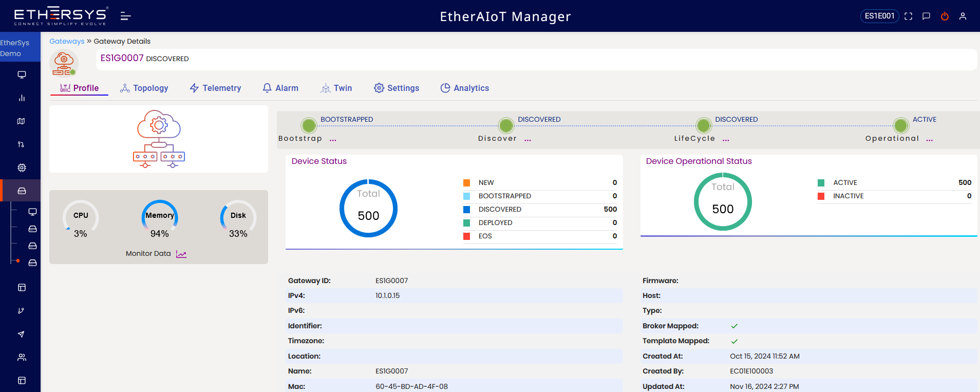980x392 pixels.
Task: Select the Mac value 60-45-BD-AD-4F-08
Action: [x=411, y=386]
